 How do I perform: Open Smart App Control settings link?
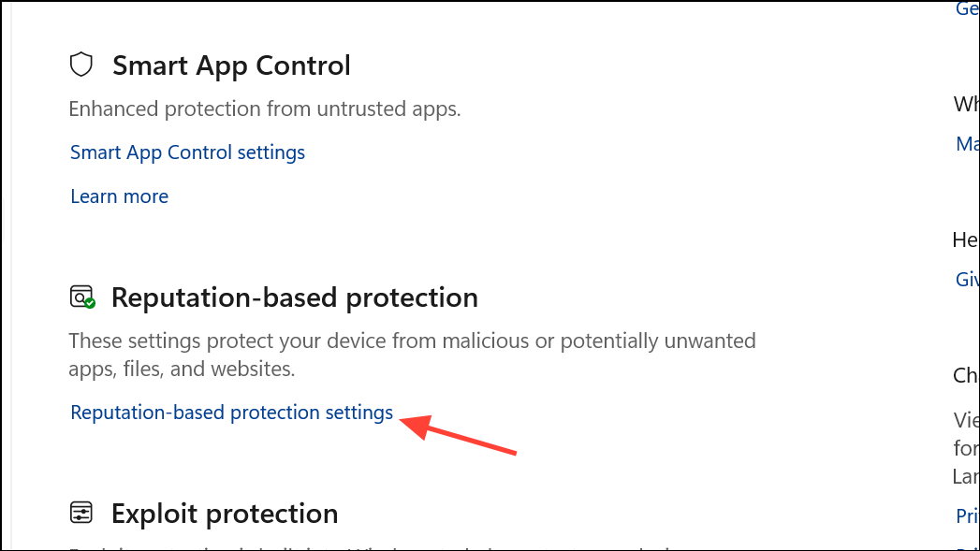(x=187, y=152)
